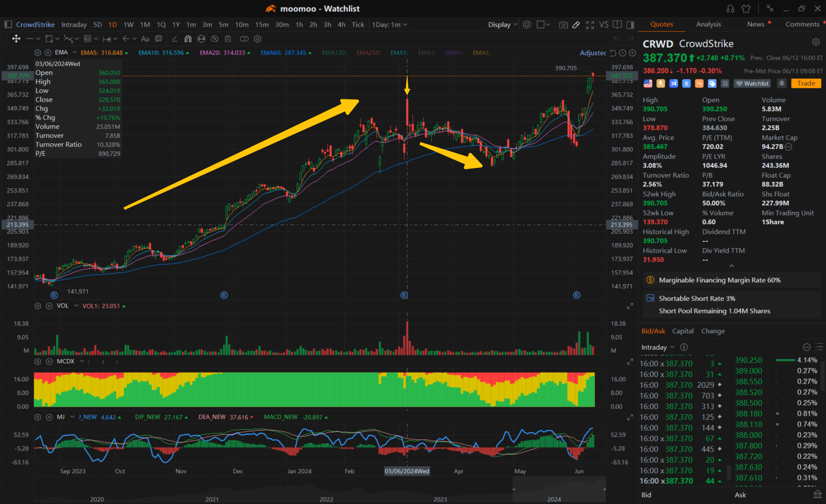Open the 1Day: 1m interval dropdown
The width and height of the screenshot is (826, 504).
[x=389, y=25]
